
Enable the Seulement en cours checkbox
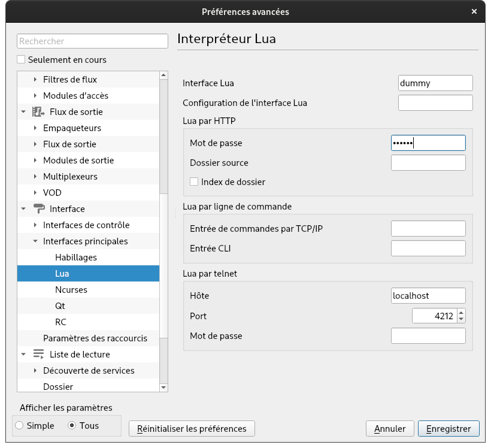[x=22, y=60]
